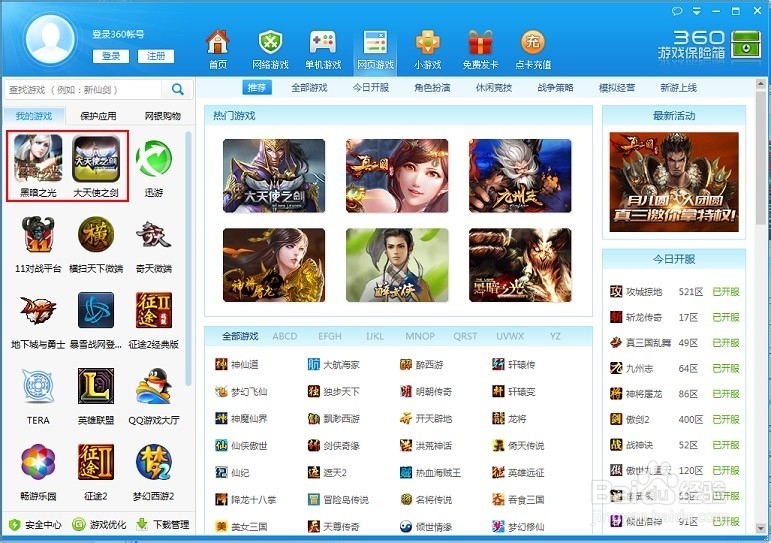Viewport: 771px width, 543px height.
Task: Open 大天使之剑 hot game thumbnail
Action: [x=274, y=176]
